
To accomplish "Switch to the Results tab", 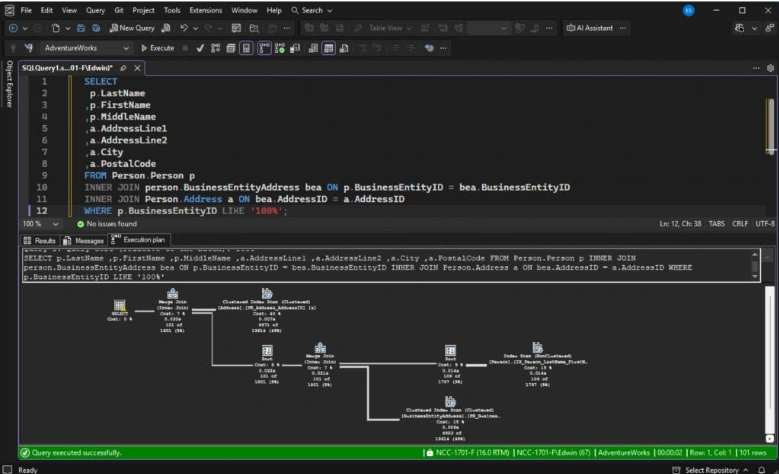I will 40,240.
